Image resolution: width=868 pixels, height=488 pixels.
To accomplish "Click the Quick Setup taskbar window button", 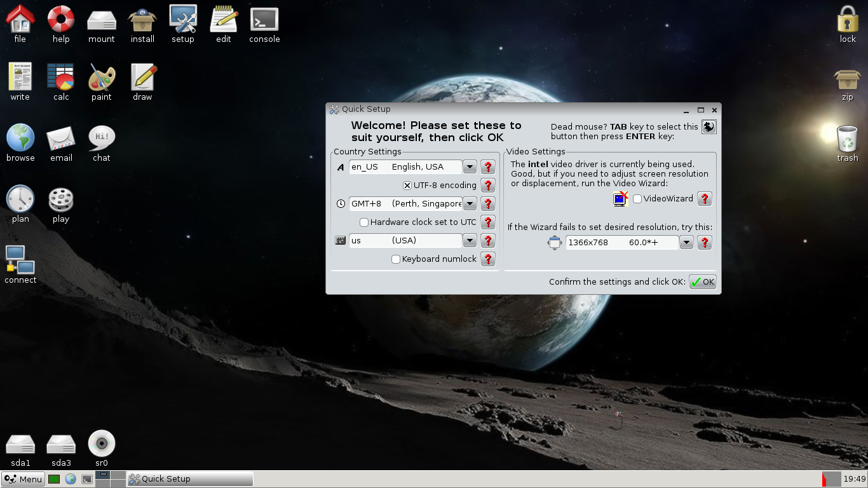I will point(190,479).
